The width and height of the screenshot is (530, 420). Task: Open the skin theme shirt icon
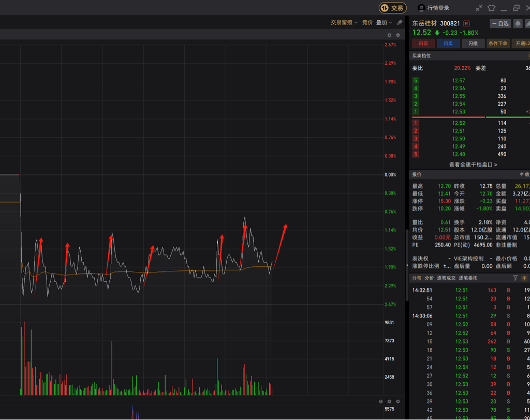(x=492, y=8)
